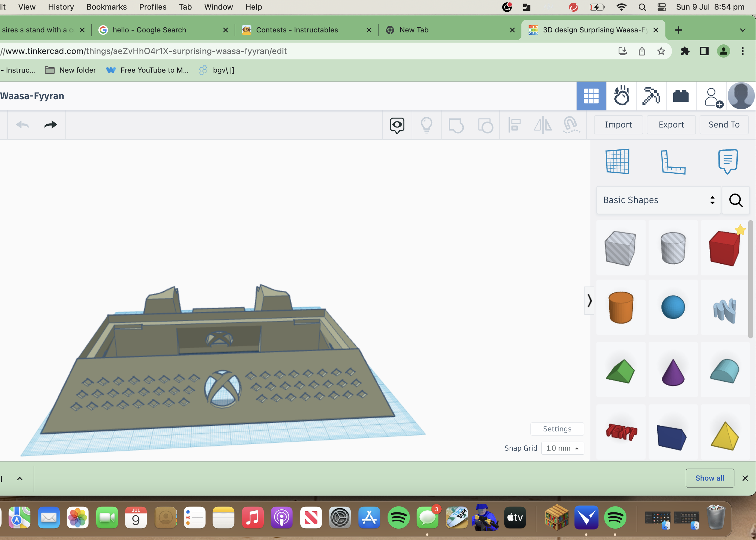The height and width of the screenshot is (540, 756).
Task: Click the Settings button
Action: click(557, 429)
